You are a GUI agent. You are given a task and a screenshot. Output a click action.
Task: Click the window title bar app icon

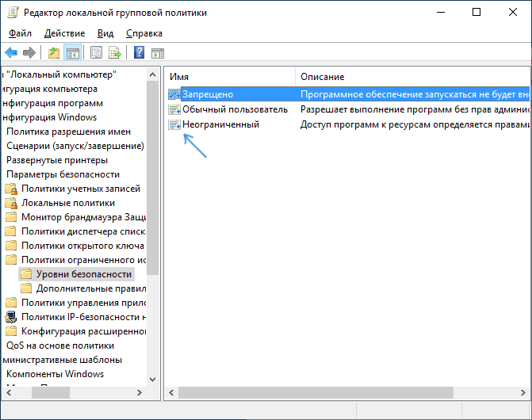pos(13,13)
